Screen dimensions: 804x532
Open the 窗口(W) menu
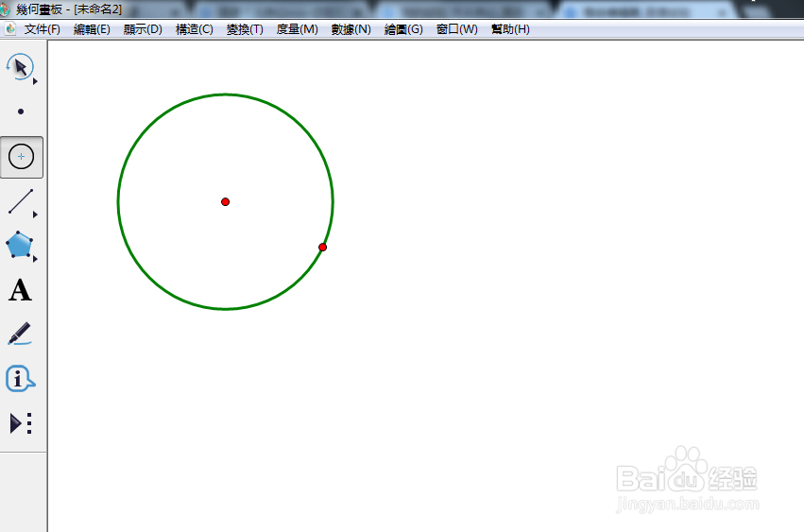[x=456, y=29]
